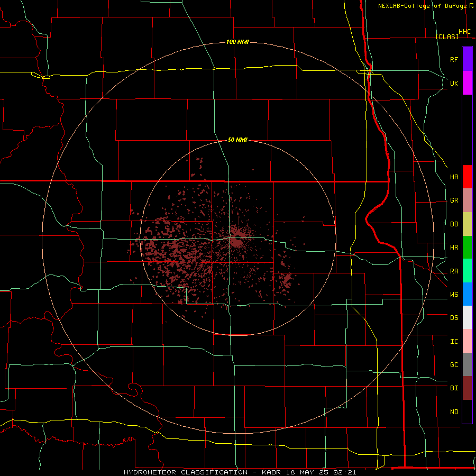The image size is (476, 476).
Task: Click the RA legend label
Action: point(454,271)
